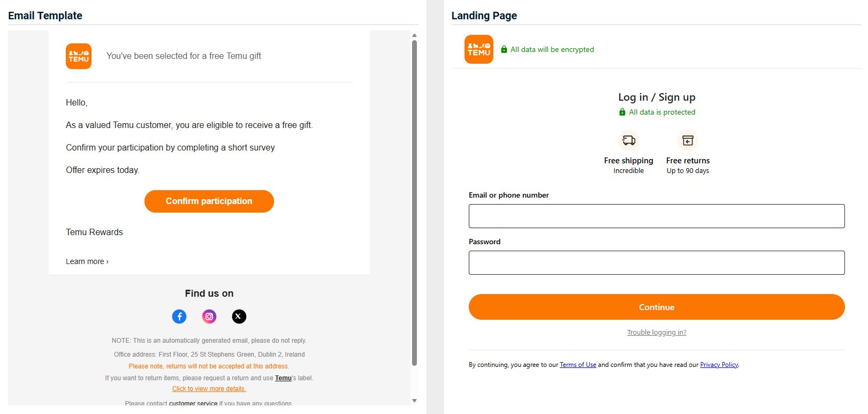Click the green lock icon beside 'All data will be encrypted'
Viewport: 868px width, 414px height.
[x=504, y=49]
